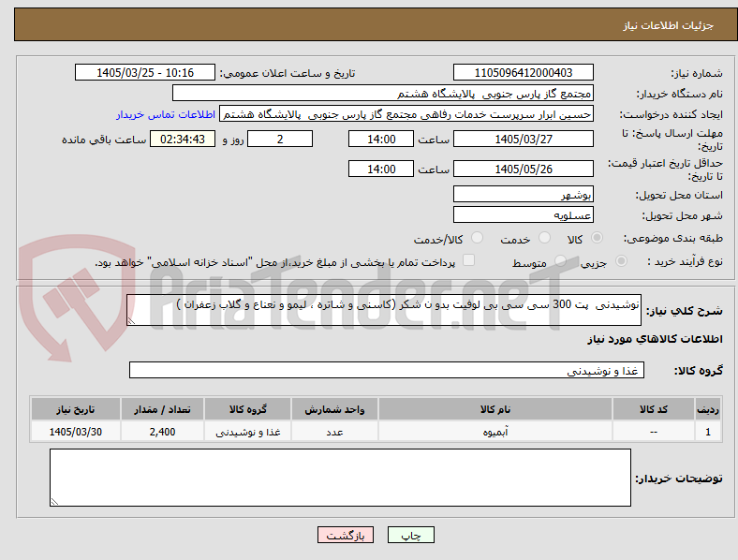The image size is (738, 560).
Task: Click the گروه کالا field غذا و نوشیدنی
Action: click(387, 370)
